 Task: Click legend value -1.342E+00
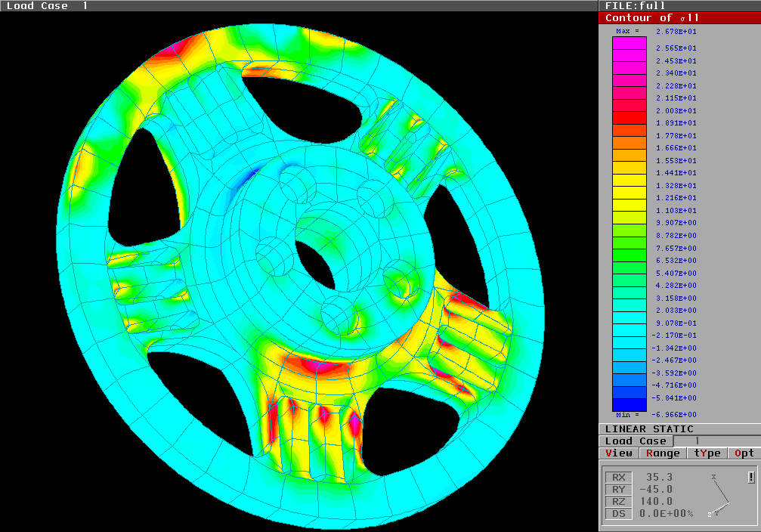point(674,348)
